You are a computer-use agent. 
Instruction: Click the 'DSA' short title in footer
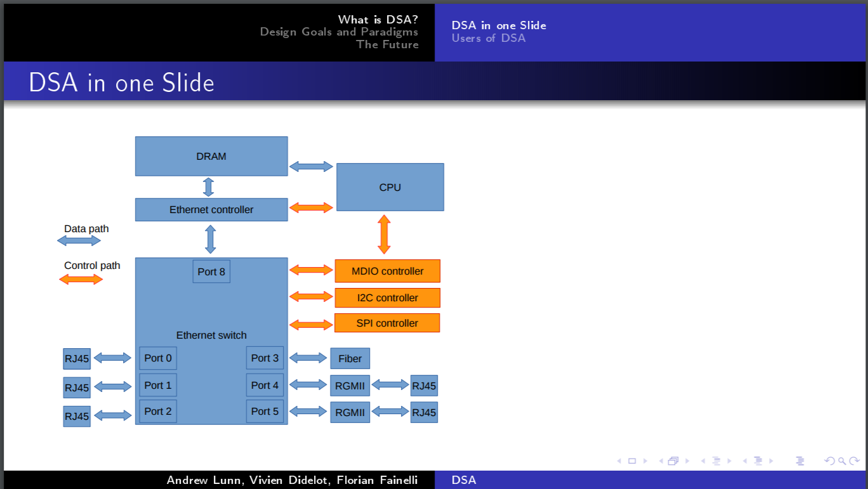coord(464,480)
